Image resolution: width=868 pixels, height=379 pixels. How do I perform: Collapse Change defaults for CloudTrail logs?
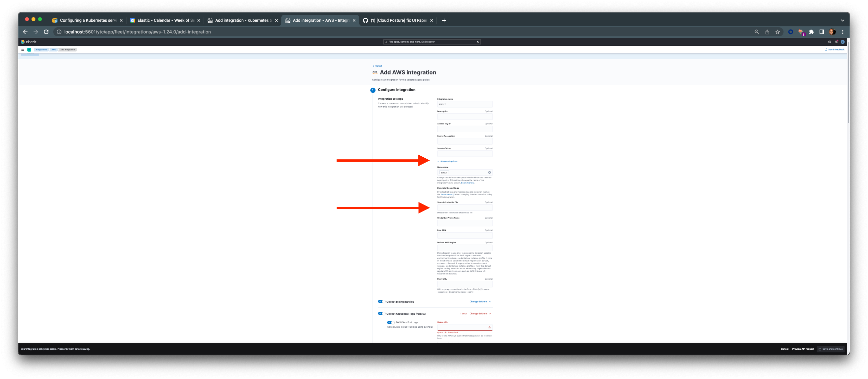(480, 314)
